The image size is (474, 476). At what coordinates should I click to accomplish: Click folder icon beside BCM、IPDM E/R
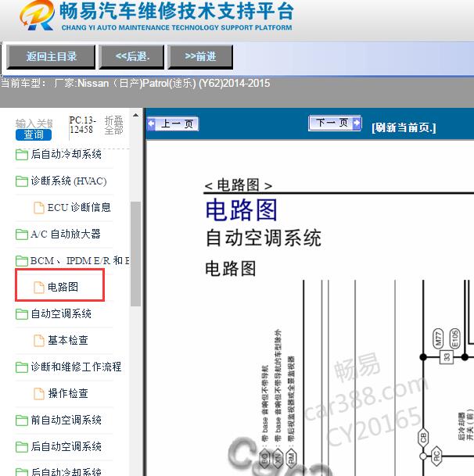click(22, 261)
